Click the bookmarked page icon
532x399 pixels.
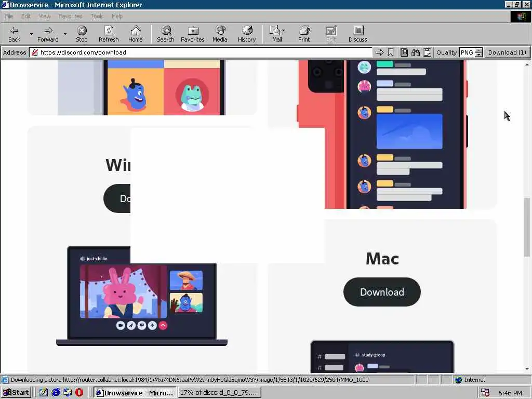coord(404,52)
